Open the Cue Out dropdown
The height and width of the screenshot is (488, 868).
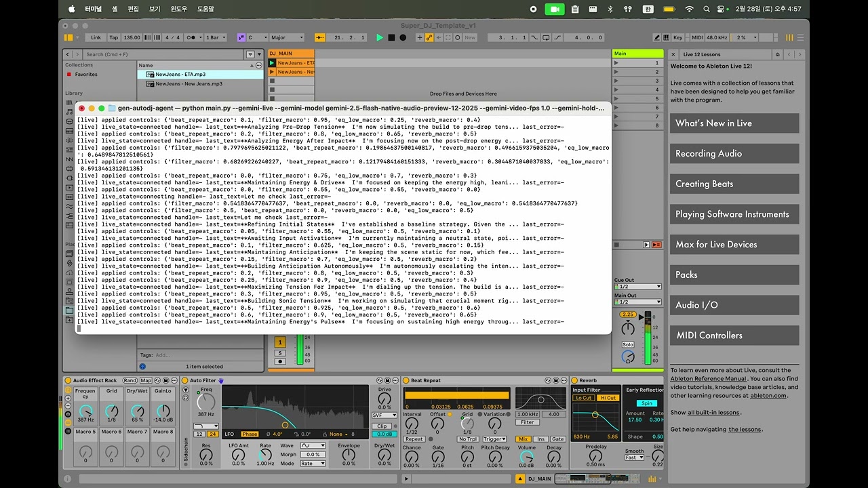(x=638, y=287)
